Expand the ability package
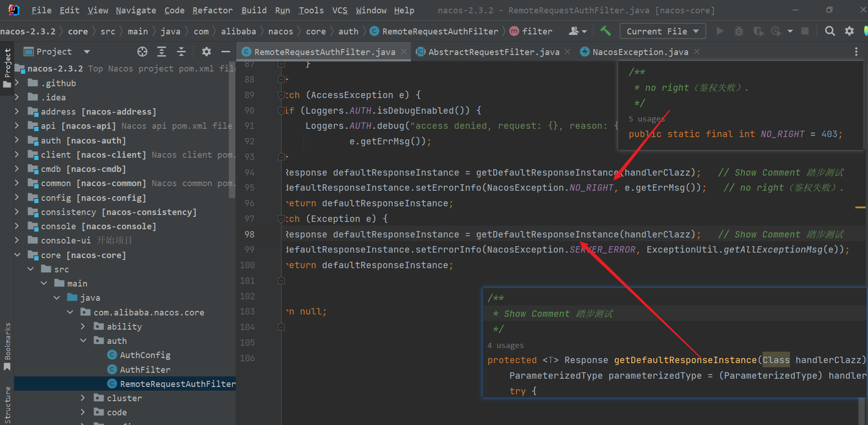The width and height of the screenshot is (868, 425). point(83,326)
